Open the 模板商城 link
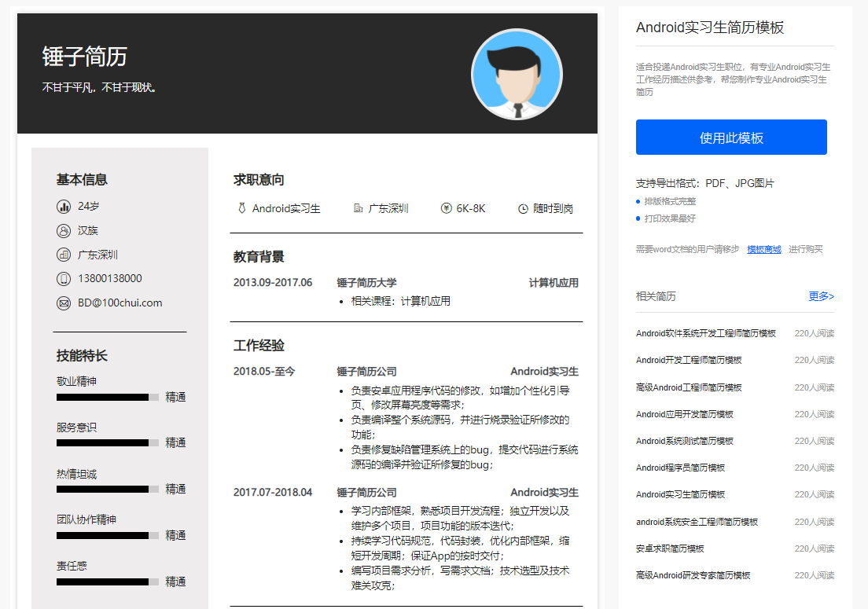The width and height of the screenshot is (868, 609). (x=764, y=249)
